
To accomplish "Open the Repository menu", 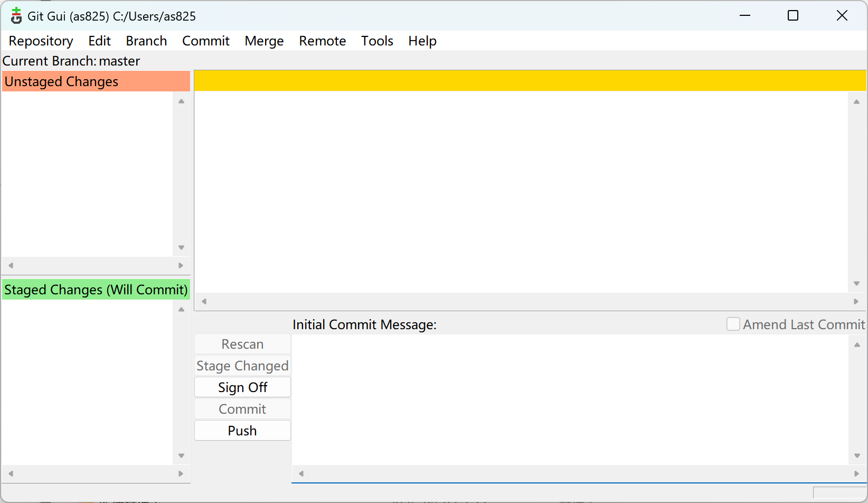I will (41, 41).
